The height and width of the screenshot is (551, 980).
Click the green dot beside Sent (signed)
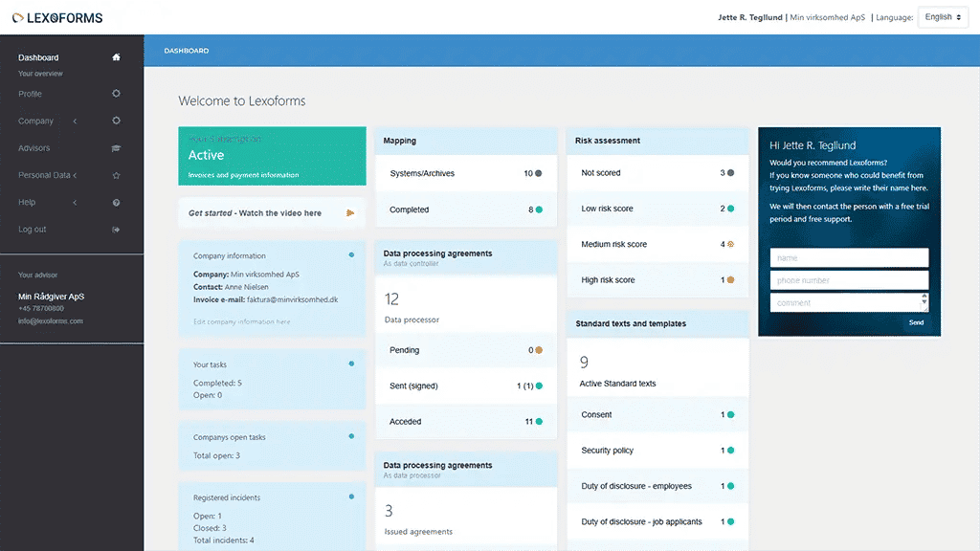[539, 386]
